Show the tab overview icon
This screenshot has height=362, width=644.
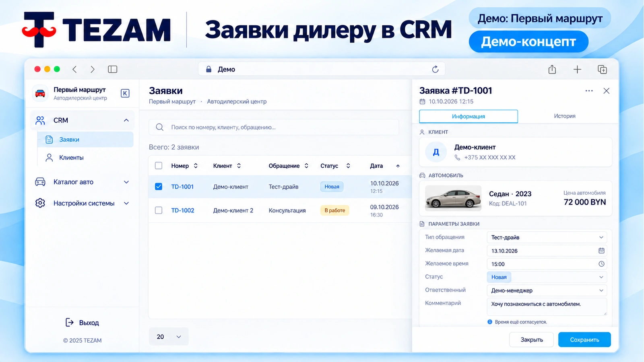(602, 69)
